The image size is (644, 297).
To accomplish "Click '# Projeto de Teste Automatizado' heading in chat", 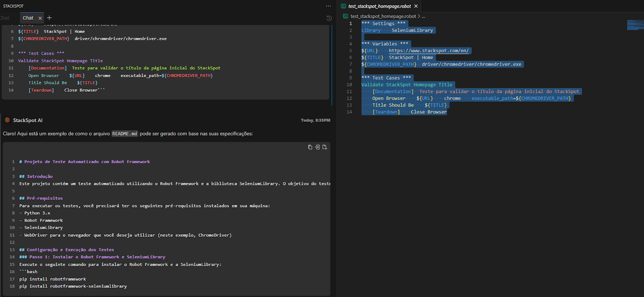I will (85, 162).
